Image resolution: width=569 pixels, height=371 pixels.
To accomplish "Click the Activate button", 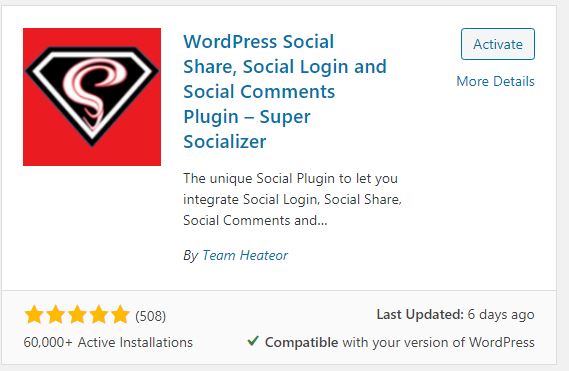I will point(498,44).
